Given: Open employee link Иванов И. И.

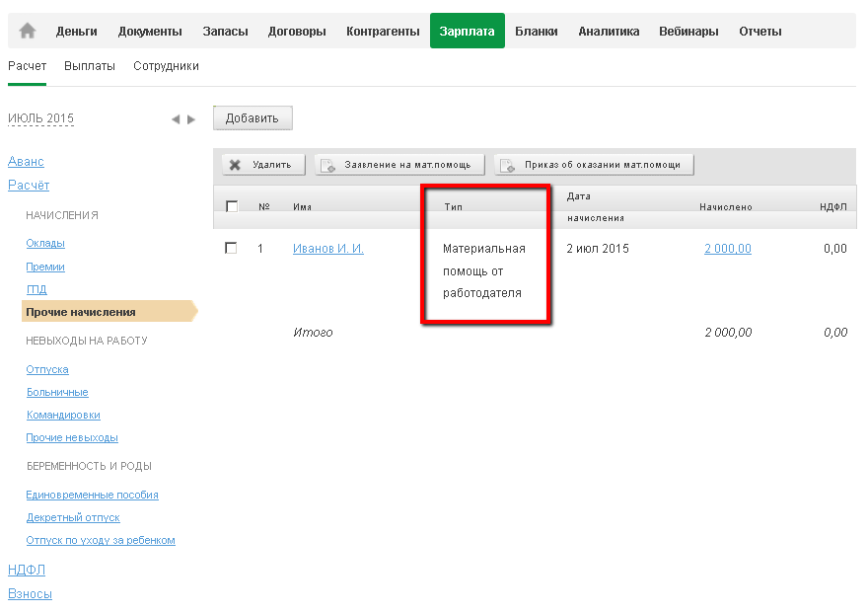Looking at the screenshot, I should (328, 249).
